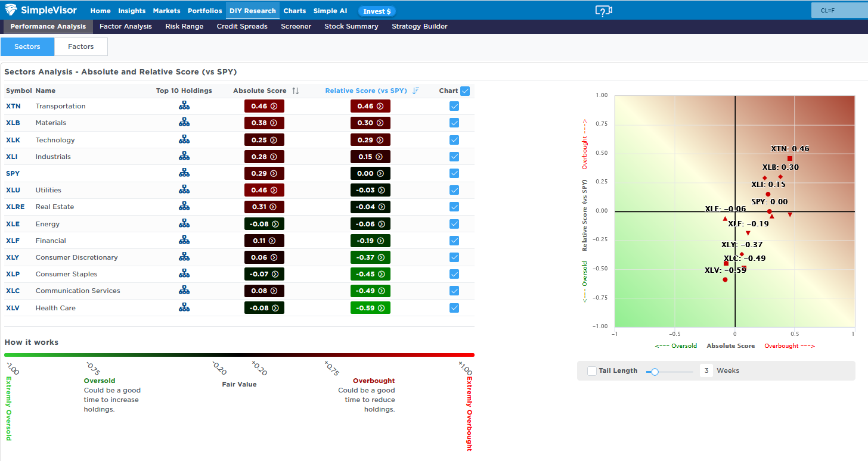The height and width of the screenshot is (461, 868).
Task: Click the Tail Length slider handle
Action: click(655, 371)
